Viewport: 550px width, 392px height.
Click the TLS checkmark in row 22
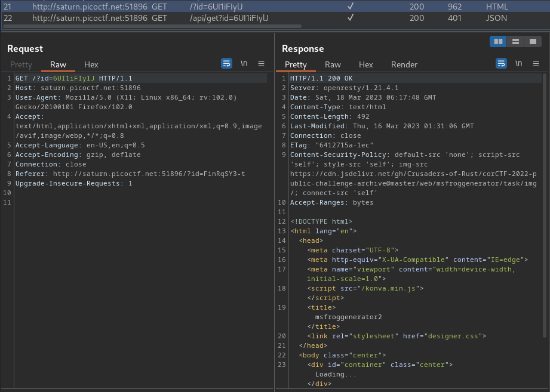tap(351, 17)
